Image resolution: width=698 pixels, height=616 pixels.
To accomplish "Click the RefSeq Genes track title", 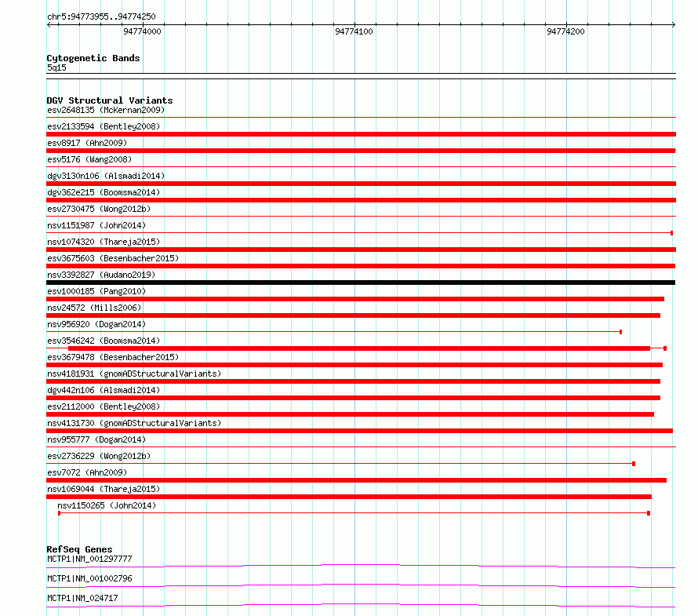I will click(79, 549).
